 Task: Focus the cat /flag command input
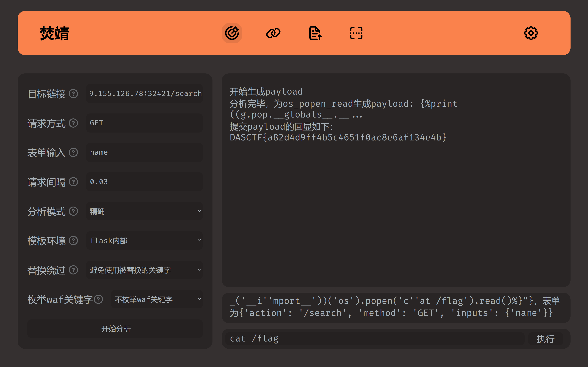coord(375,339)
